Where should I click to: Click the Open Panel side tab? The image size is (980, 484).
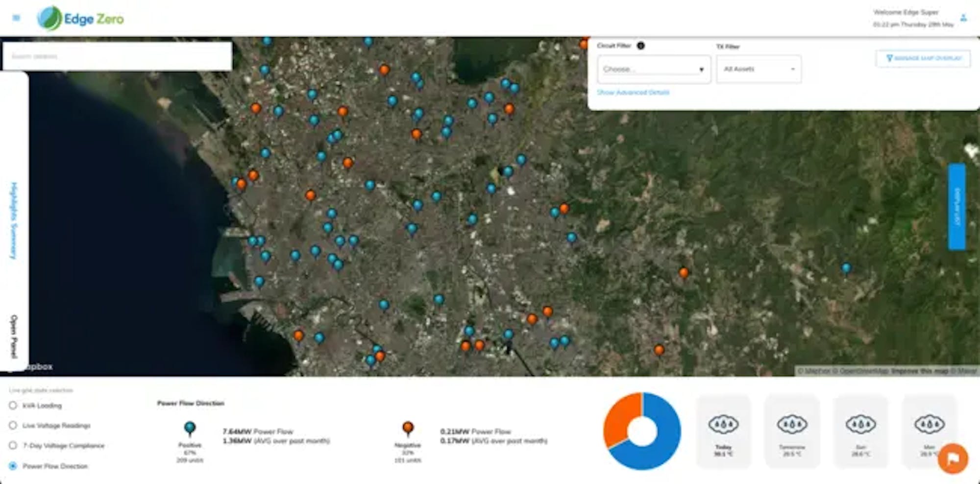click(x=14, y=336)
